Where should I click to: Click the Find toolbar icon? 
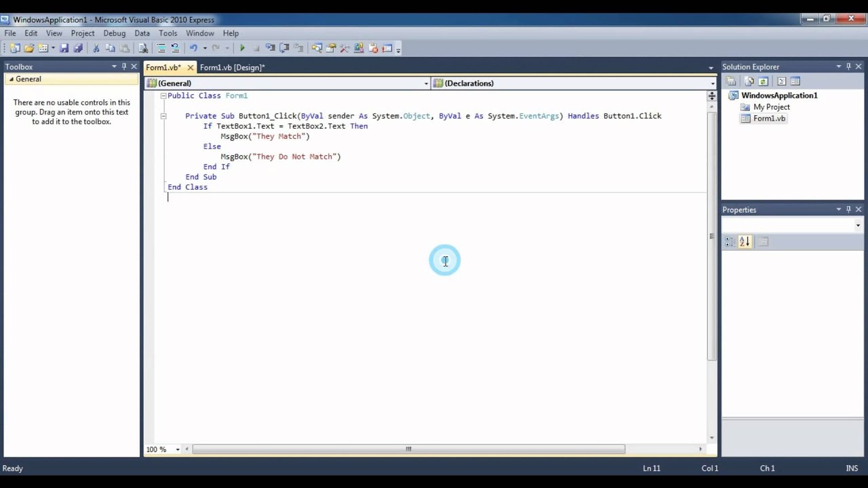(x=143, y=48)
